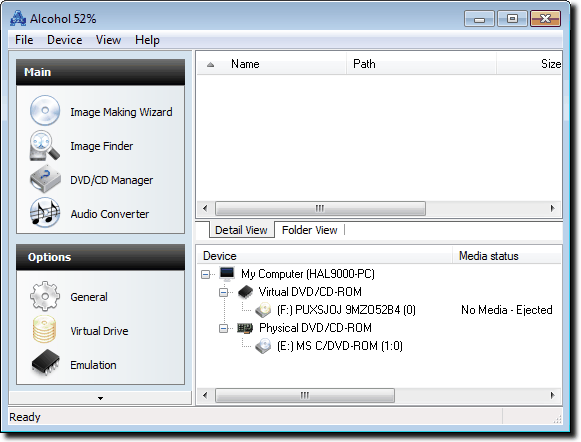The height and width of the screenshot is (442, 581).
Task: Collapse the Physical DVD/CD-ROM node
Action: [223, 328]
